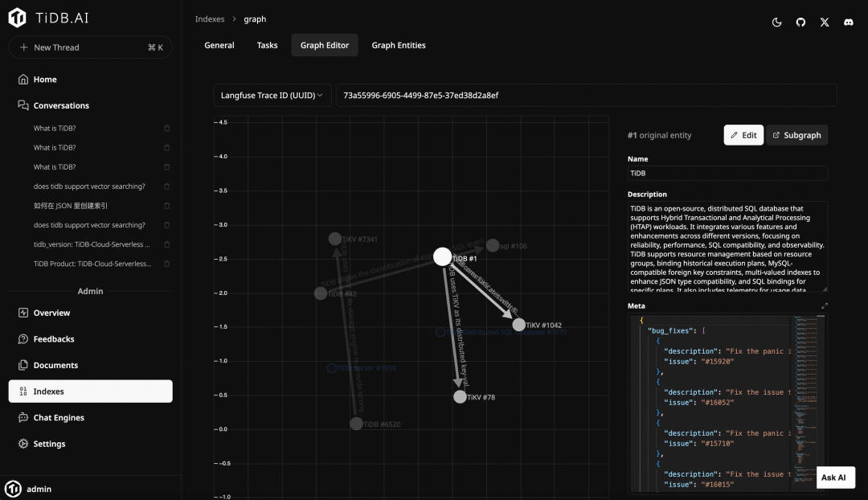Focus the trace ID input field
This screenshot has width=868, height=500.
[586, 95]
